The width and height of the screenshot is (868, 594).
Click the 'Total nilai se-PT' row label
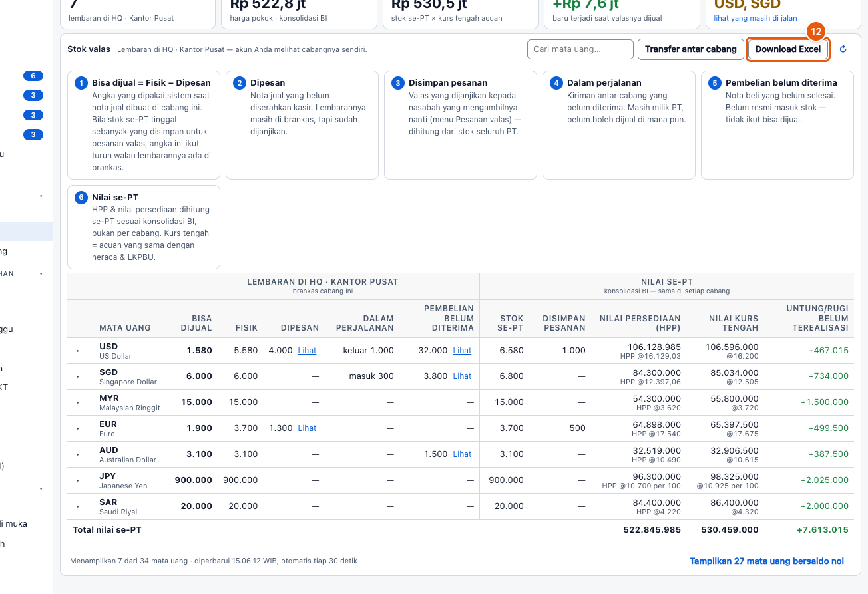[107, 530]
